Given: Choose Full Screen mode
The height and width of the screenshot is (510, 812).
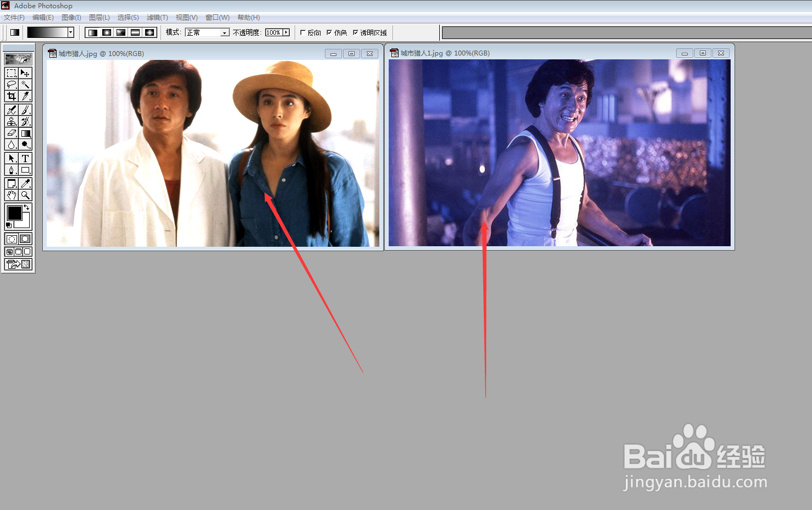Looking at the screenshot, I should [27, 252].
